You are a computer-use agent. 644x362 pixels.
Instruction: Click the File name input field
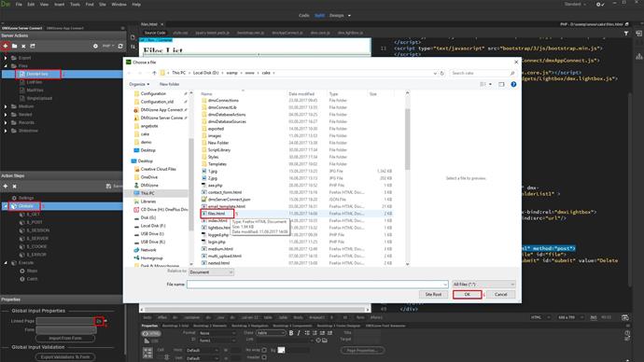coord(317,284)
